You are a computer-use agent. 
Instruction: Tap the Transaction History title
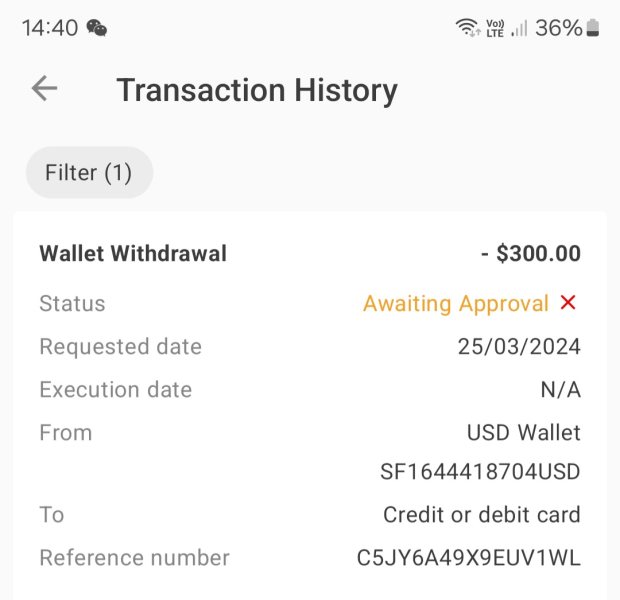coord(257,90)
